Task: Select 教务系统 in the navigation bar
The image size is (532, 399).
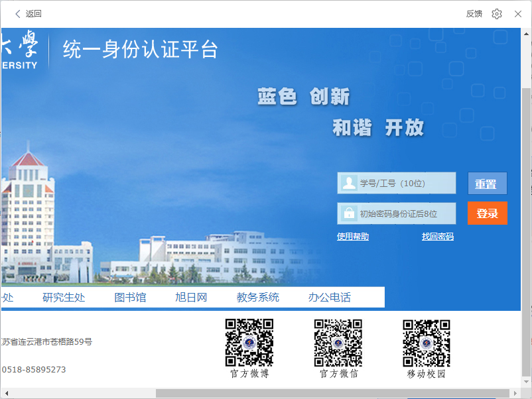Action: [x=258, y=298]
